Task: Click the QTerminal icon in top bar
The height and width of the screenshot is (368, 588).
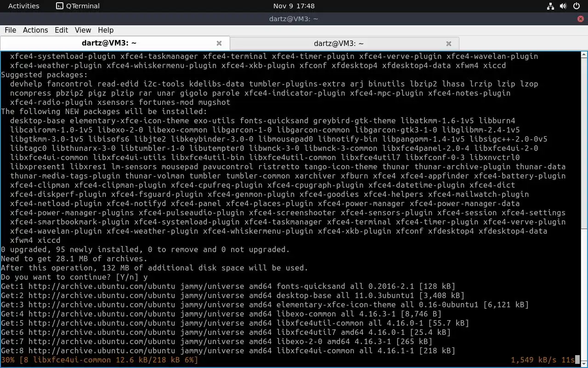Action: pyautogui.click(x=60, y=6)
